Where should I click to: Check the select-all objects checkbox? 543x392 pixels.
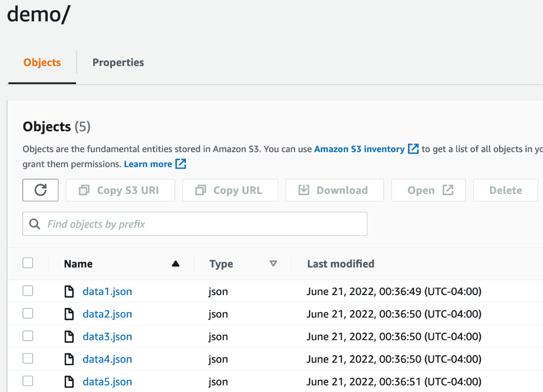(x=27, y=263)
